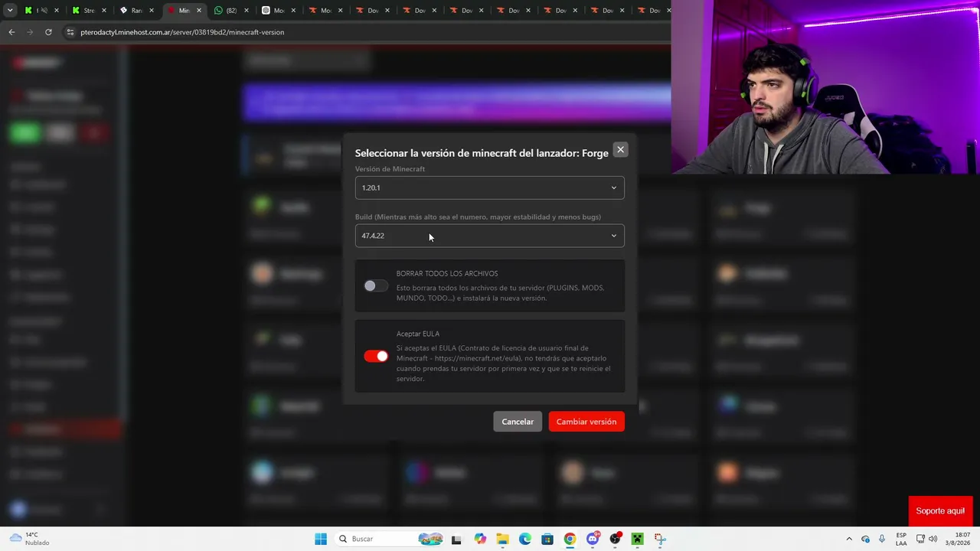Open the clock showing 18:07
This screenshot has width=980, height=551.
957,539
